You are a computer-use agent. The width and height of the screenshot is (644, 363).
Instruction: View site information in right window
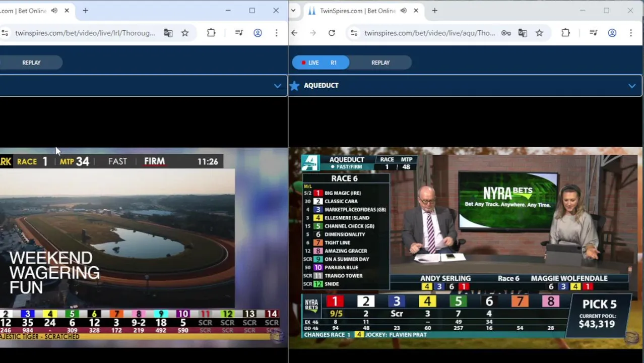coord(354,33)
